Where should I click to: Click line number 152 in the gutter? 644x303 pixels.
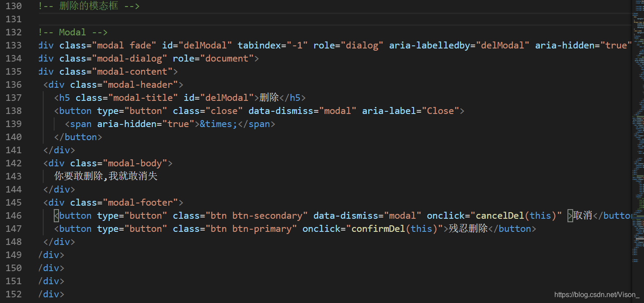coord(14,294)
